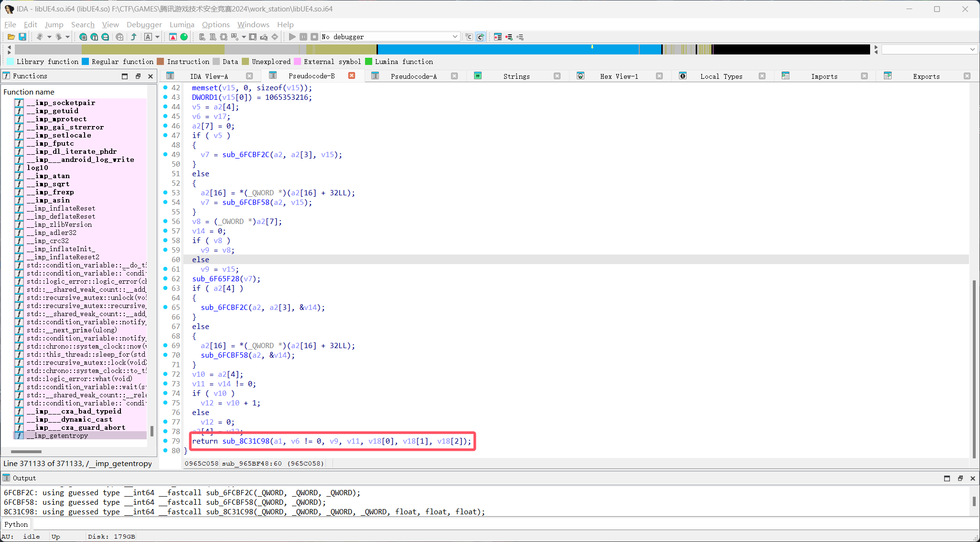The height and width of the screenshot is (542, 980).
Task: Maximize the Functions panel
Action: (125, 76)
